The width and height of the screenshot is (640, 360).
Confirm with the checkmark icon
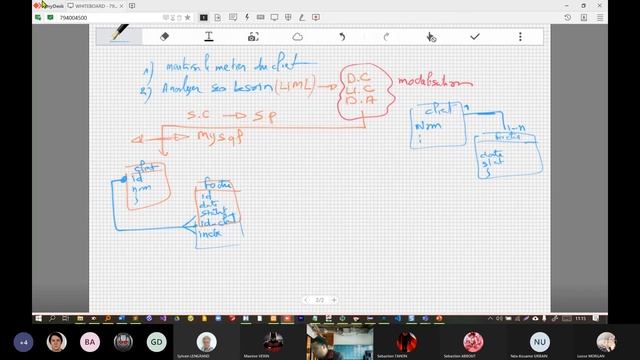pyautogui.click(x=475, y=37)
